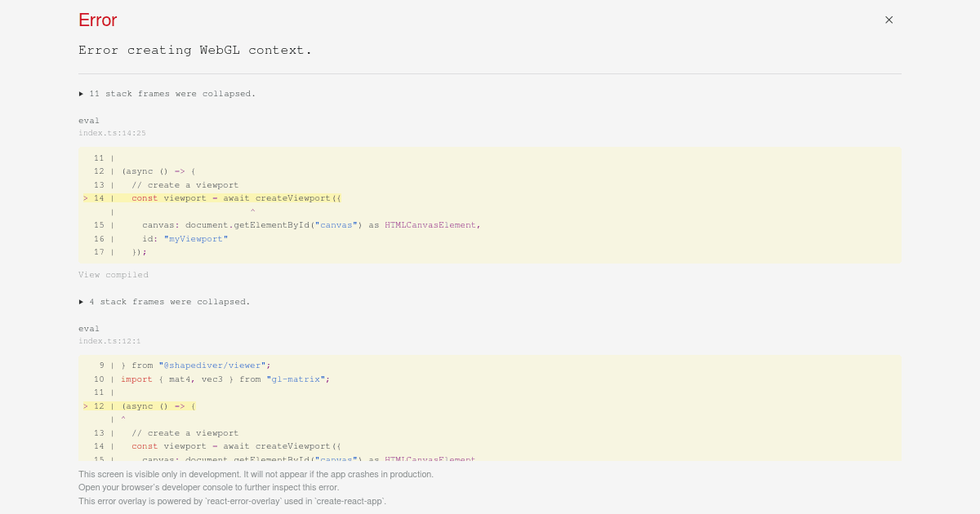Image resolution: width=980 pixels, height=514 pixels.
Task: Select the Error creating WebGL context message
Action: coord(195,50)
